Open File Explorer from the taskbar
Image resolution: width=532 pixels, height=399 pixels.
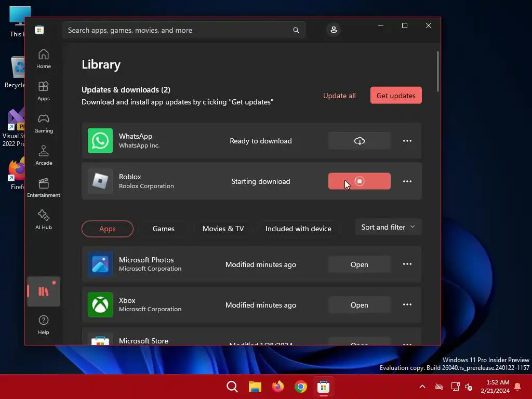[255, 387]
